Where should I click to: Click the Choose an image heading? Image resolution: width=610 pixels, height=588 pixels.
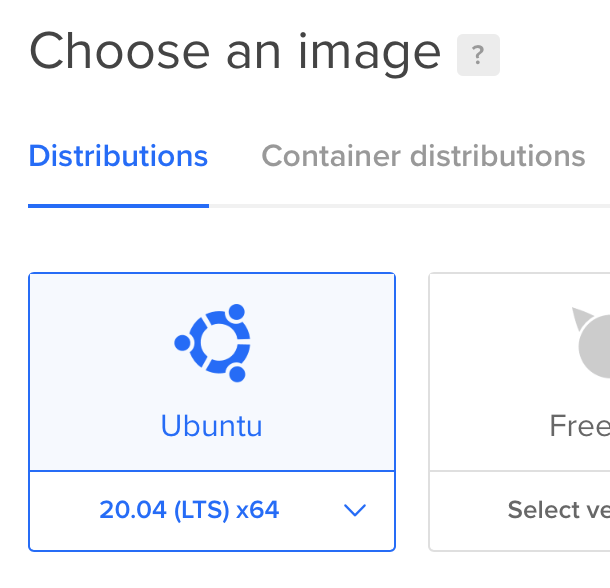235,53
